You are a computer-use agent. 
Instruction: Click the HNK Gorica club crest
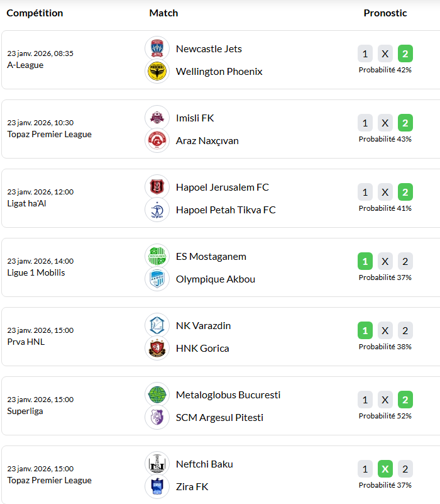(157, 349)
